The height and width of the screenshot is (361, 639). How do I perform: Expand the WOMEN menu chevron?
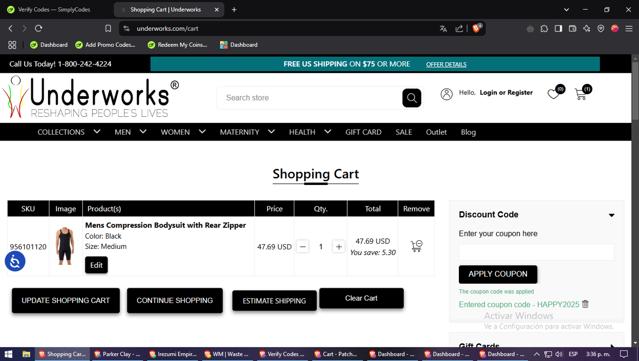click(202, 132)
